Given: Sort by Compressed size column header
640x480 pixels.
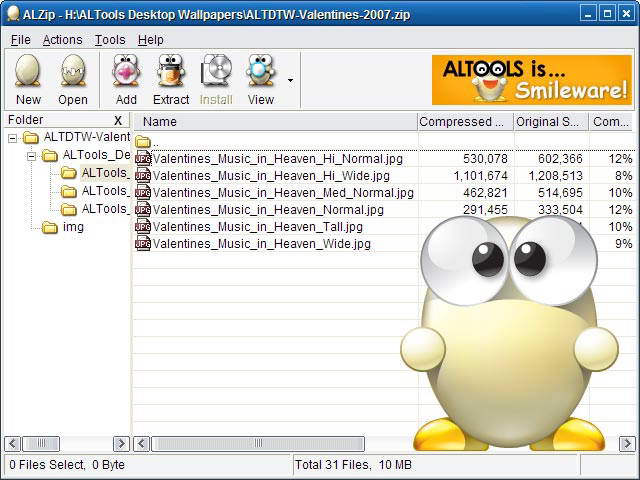Looking at the screenshot, I should (x=465, y=122).
